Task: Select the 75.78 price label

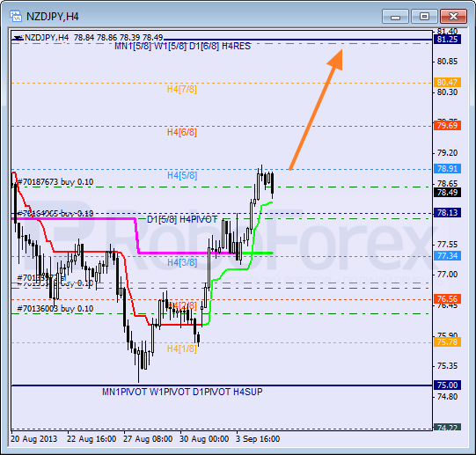Action: (447, 342)
